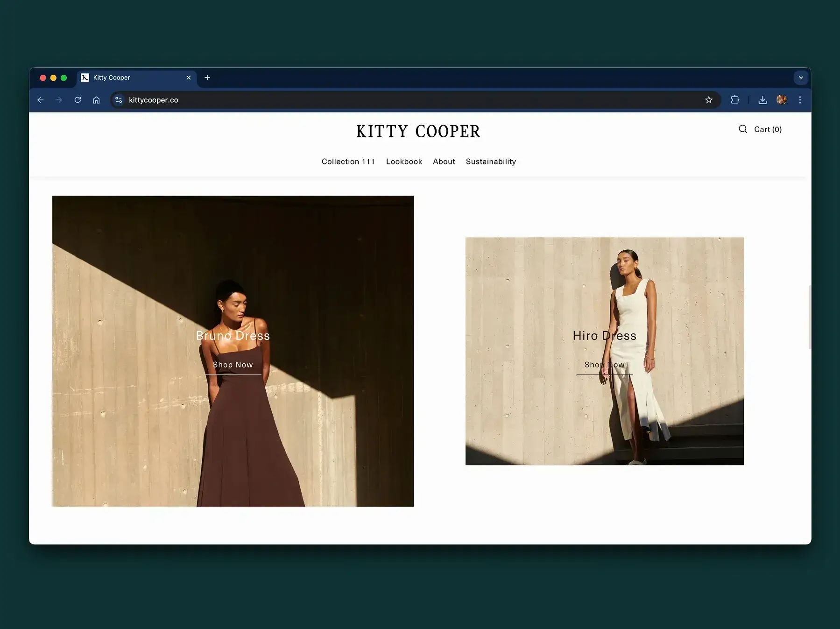The height and width of the screenshot is (629, 840).
Task: Bookmark this page with the star icon
Action: pos(709,100)
